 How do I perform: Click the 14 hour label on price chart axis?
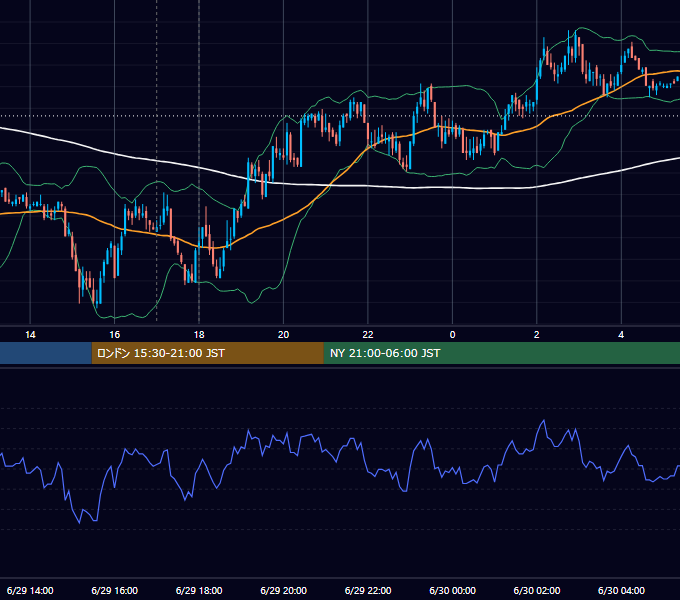coord(30,335)
